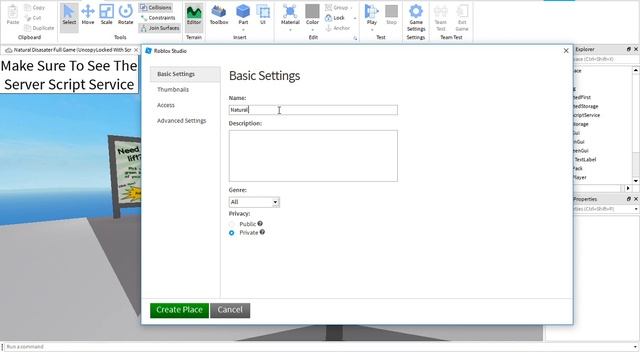Toggle the Collisions option
The image size is (640, 360).
[156, 8]
